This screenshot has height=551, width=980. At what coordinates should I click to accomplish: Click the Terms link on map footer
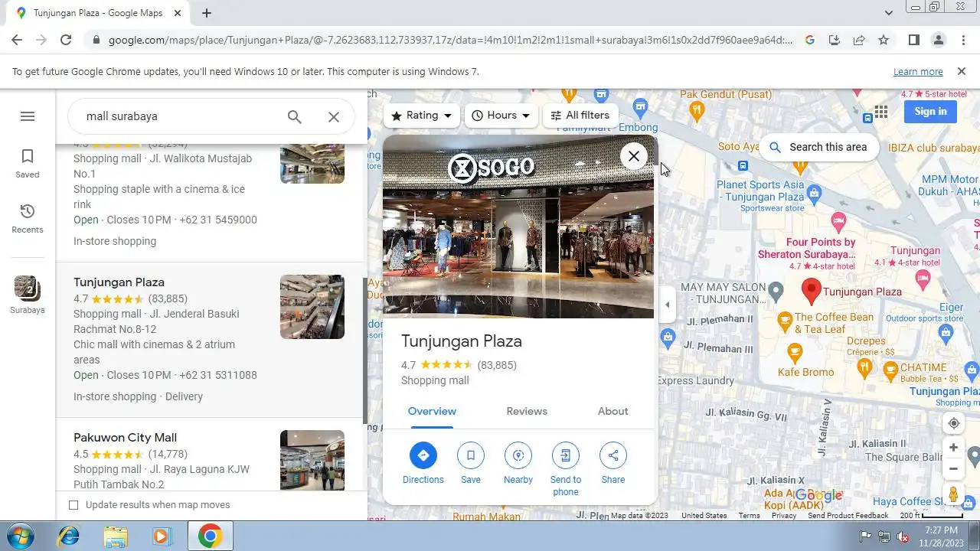pyautogui.click(x=750, y=516)
